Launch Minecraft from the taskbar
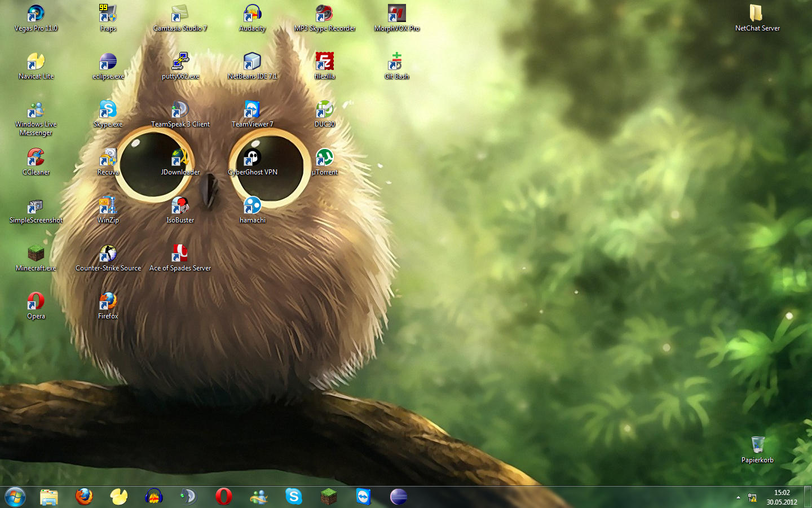This screenshot has height=508, width=812. [x=329, y=497]
